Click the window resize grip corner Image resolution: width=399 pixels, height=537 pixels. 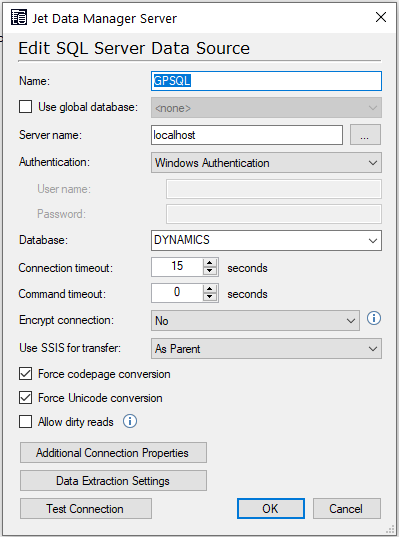[x=390, y=529]
